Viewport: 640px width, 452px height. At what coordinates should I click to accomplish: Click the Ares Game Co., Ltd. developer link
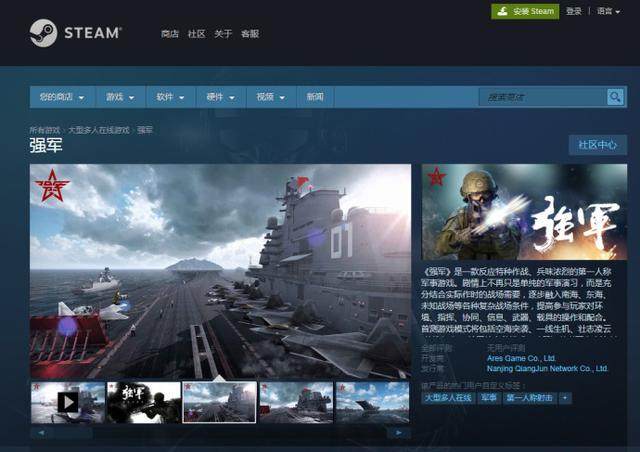click(x=521, y=358)
